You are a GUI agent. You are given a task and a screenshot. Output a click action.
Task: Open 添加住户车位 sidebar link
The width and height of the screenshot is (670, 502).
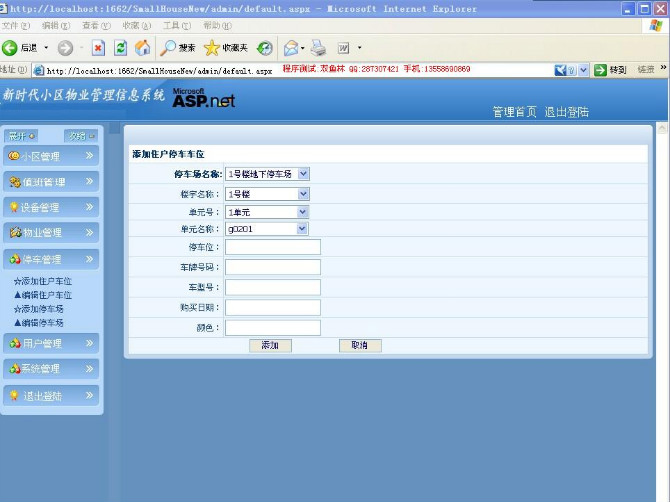click(43, 281)
